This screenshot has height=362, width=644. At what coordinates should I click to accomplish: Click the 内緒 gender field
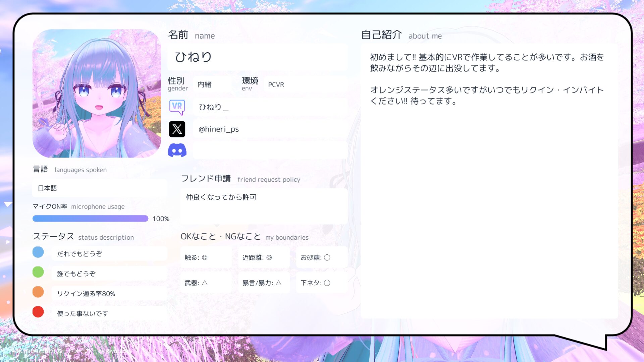(x=212, y=84)
